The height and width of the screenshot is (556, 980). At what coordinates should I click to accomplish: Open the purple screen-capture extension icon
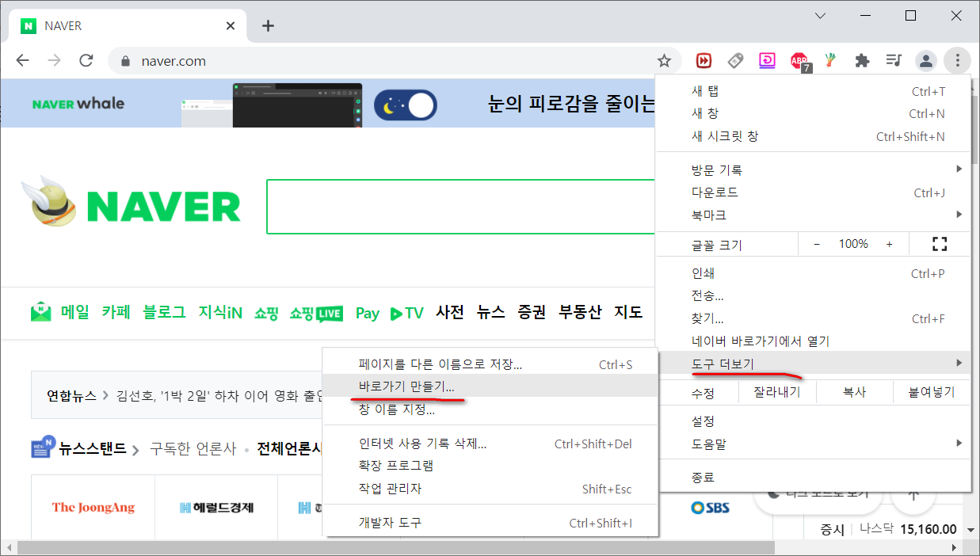coord(767,60)
